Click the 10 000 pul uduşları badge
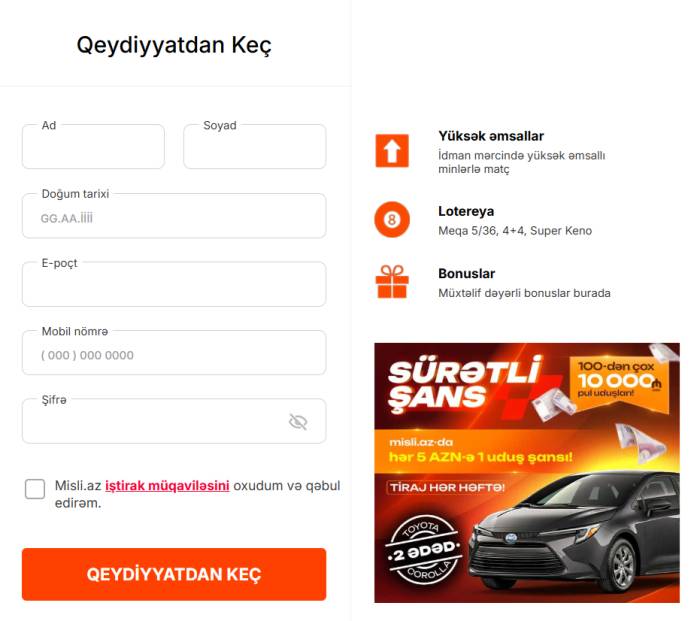Screen dimensions: 700x621 619,380
